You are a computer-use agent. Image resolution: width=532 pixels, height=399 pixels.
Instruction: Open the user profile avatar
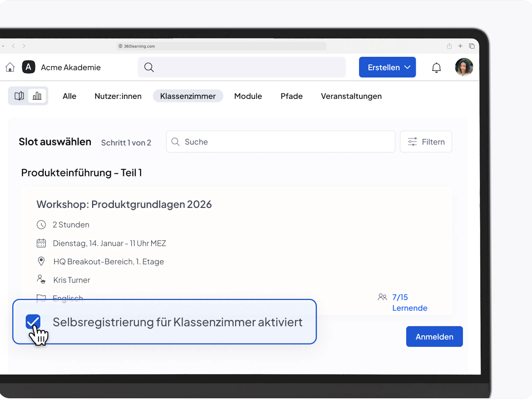pyautogui.click(x=464, y=67)
